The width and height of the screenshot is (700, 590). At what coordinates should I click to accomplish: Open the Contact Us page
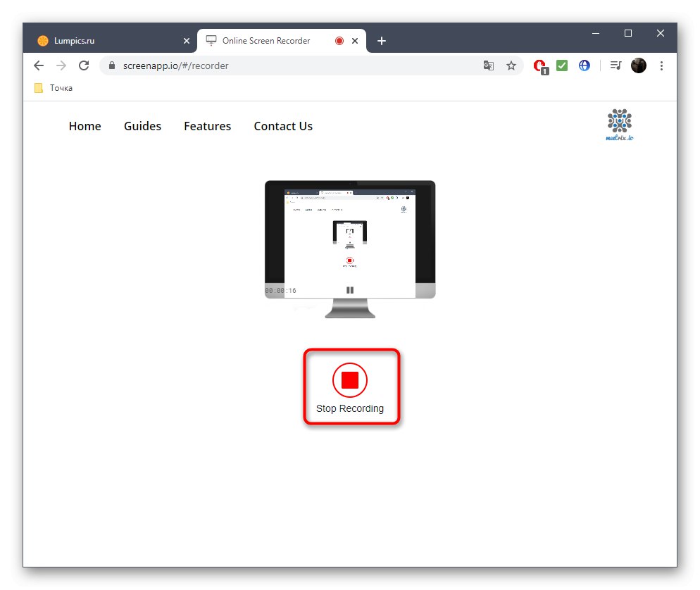(282, 126)
